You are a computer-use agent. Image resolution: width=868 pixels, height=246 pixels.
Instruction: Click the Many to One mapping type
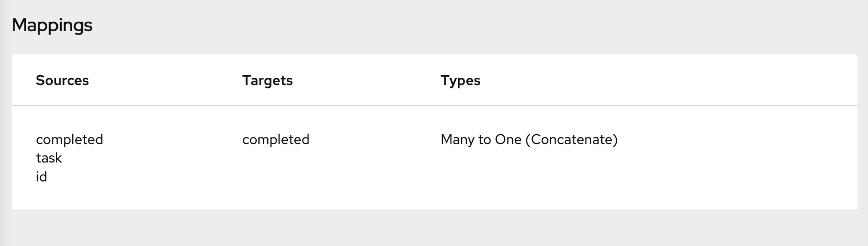(x=480, y=139)
